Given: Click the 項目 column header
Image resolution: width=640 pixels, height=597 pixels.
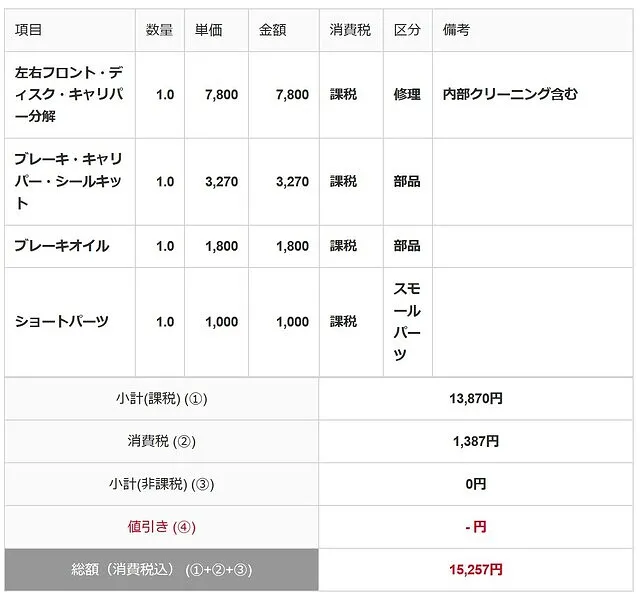Looking at the screenshot, I should pos(29,30).
